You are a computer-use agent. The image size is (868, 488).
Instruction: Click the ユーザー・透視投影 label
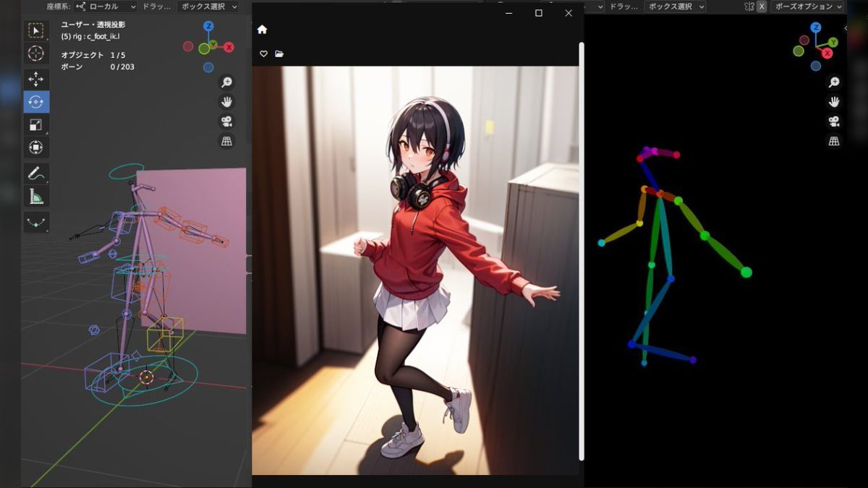click(93, 25)
